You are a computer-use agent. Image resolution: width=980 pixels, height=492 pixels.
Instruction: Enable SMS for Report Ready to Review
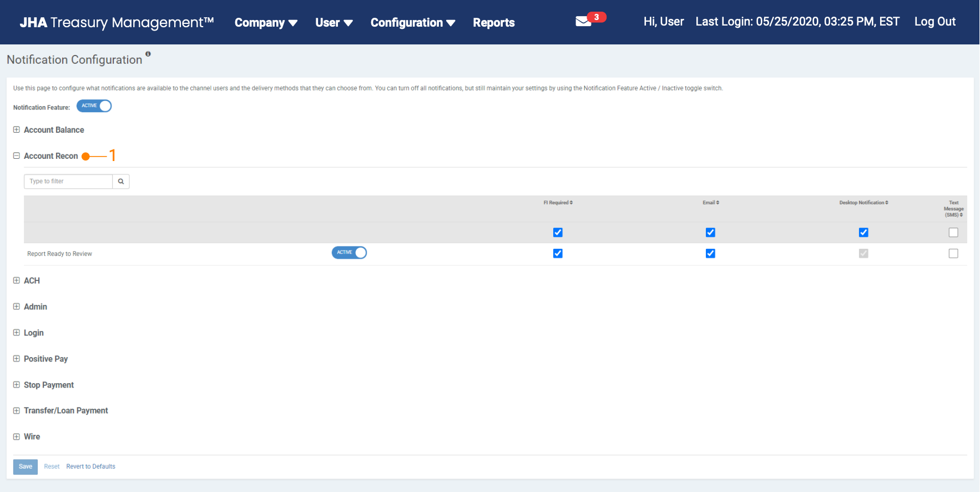click(953, 254)
